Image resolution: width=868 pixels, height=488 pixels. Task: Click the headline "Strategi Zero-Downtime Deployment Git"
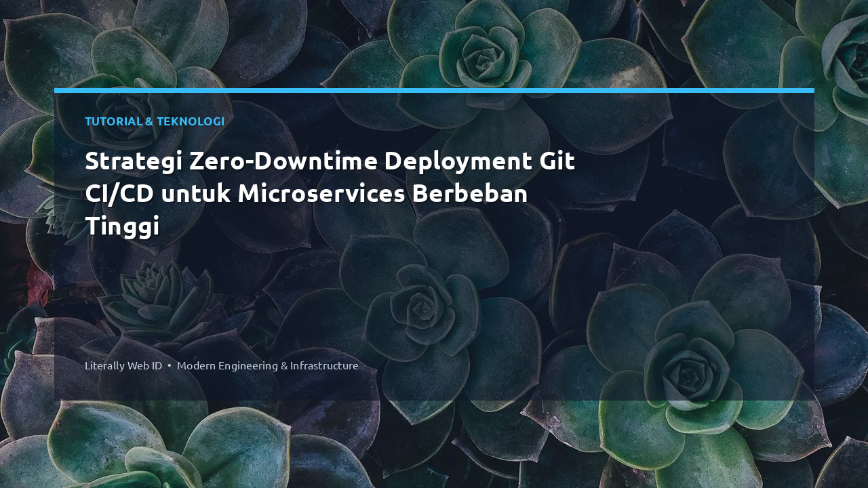330,161
